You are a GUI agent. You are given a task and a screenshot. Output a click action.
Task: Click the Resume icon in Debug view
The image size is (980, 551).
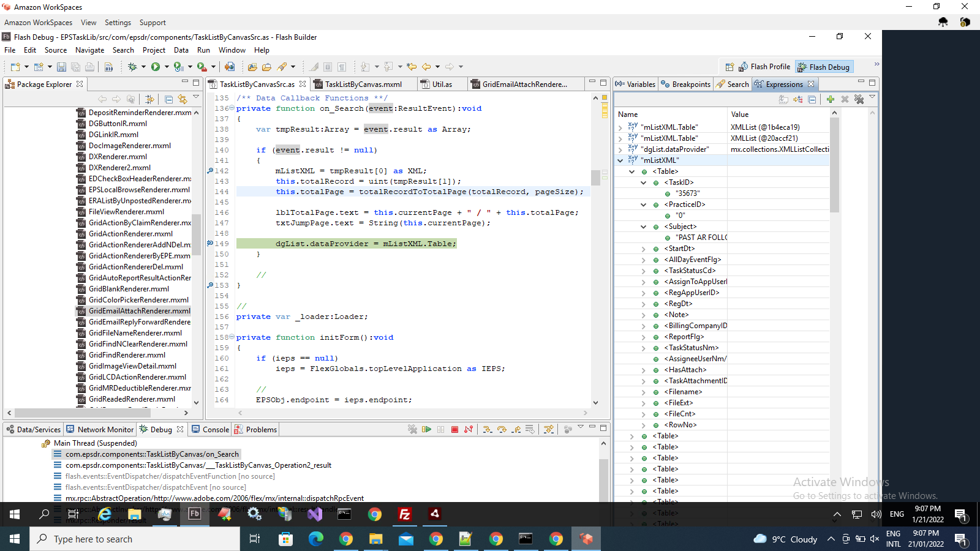(427, 429)
